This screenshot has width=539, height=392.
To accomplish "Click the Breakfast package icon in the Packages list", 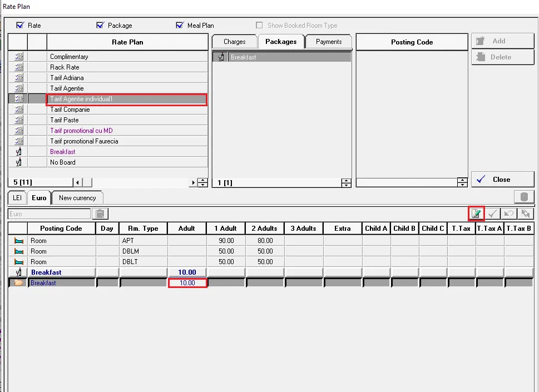I will (221, 57).
